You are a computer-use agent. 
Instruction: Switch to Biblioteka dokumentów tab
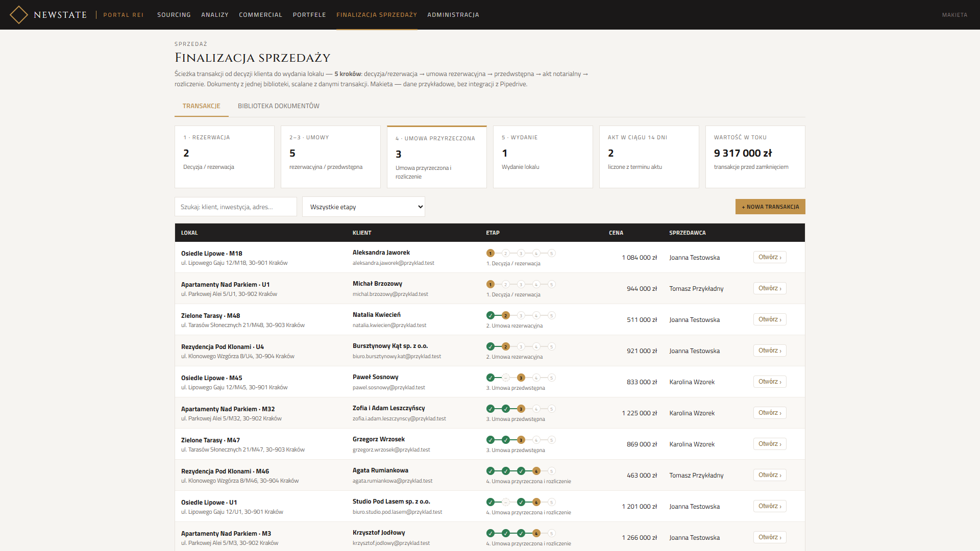pyautogui.click(x=279, y=106)
